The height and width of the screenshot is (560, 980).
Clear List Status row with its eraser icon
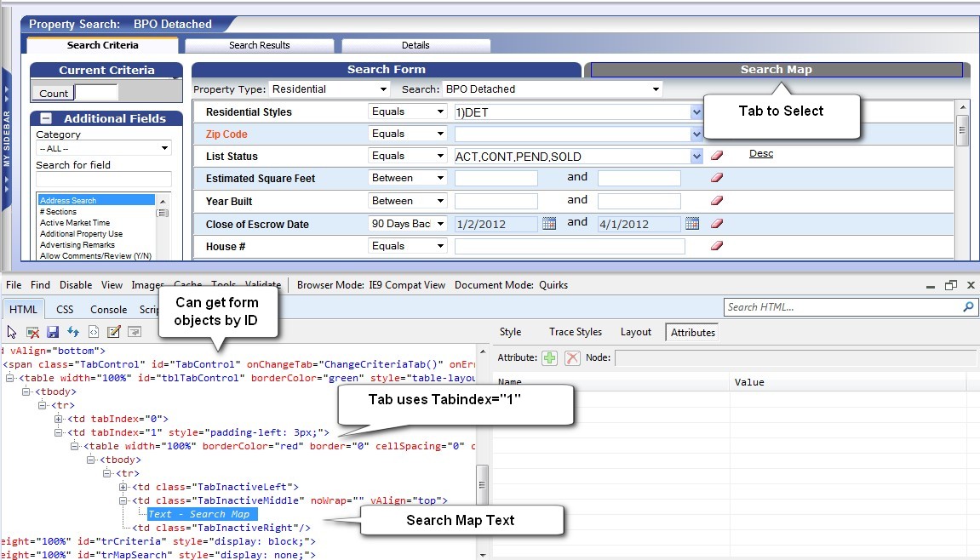pos(717,156)
